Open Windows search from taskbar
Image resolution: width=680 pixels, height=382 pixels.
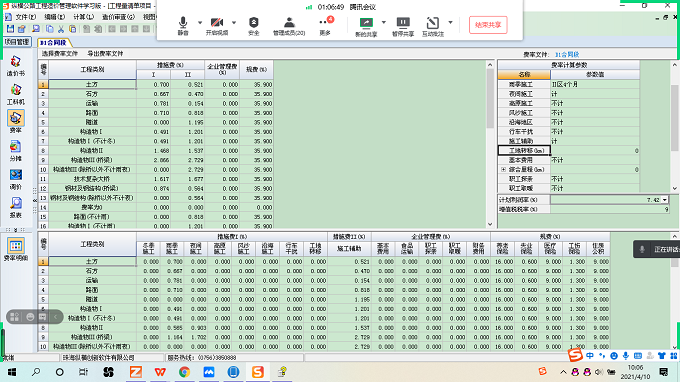36,372
